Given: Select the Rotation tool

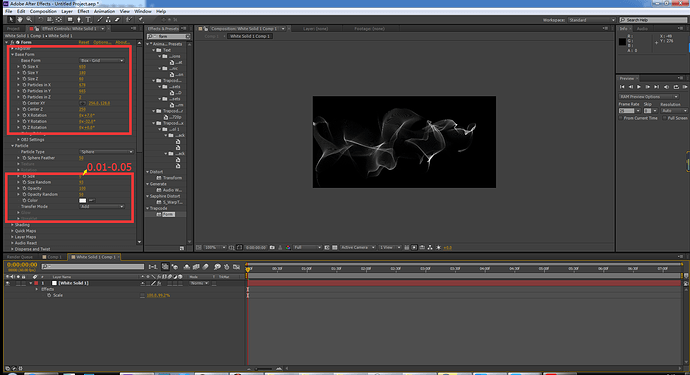Looking at the screenshot, I should tap(40, 19).
